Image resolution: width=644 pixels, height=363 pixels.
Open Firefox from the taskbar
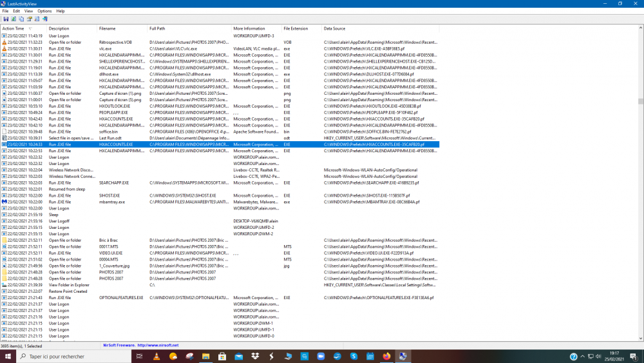(386, 357)
